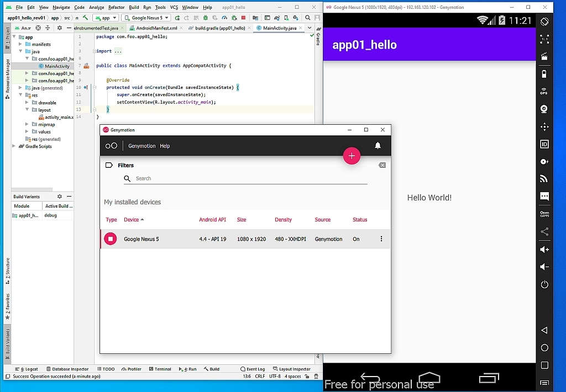The image size is (566, 392).
Task: Open the Help menu in Genymotion window
Action: click(x=165, y=146)
